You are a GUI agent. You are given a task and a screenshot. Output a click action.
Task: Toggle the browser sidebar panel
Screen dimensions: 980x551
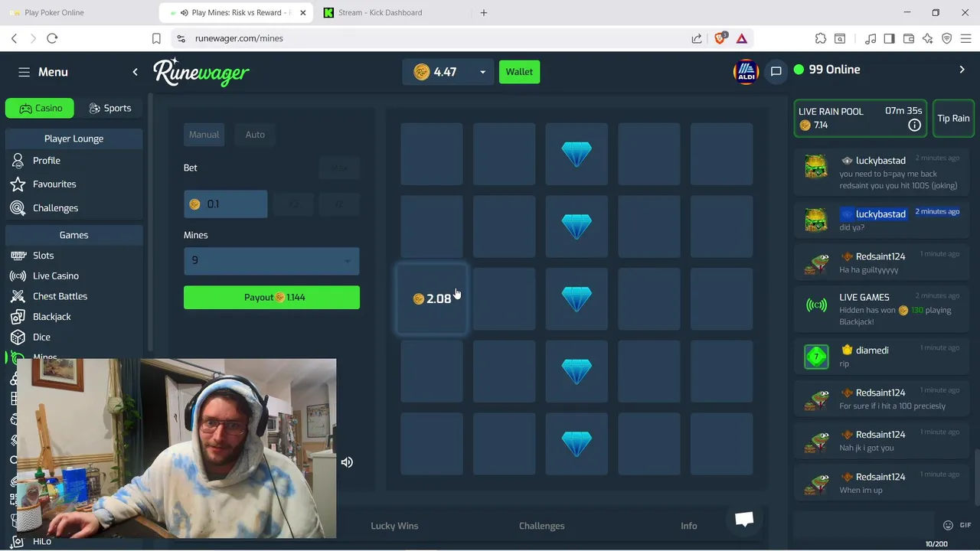tap(890, 38)
